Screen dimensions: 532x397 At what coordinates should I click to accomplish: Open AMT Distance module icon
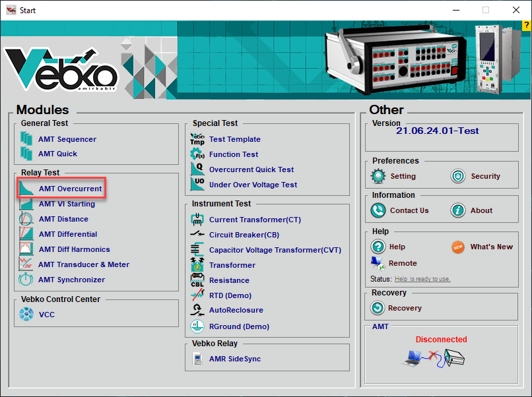pos(27,219)
